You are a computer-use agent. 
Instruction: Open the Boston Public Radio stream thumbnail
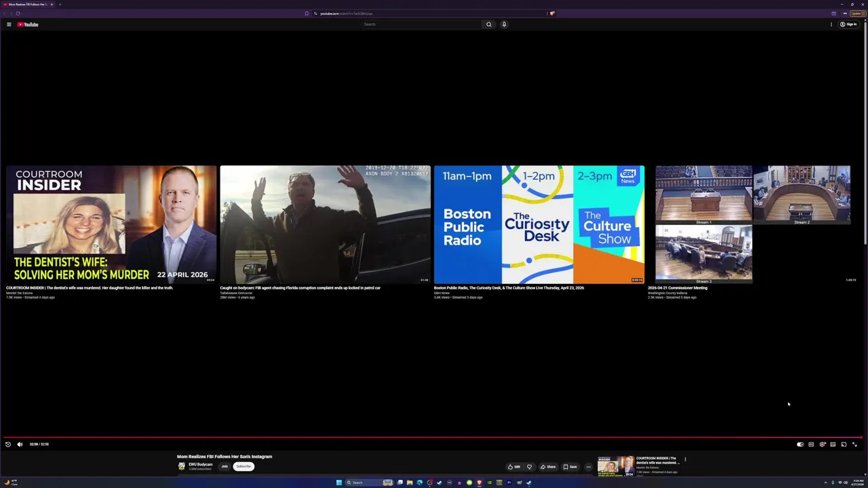click(539, 224)
